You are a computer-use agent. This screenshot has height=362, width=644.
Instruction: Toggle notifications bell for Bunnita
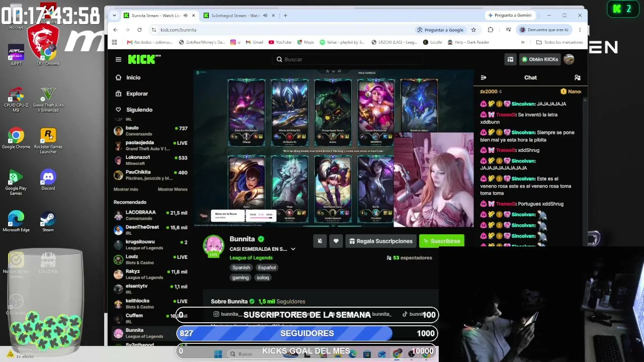click(x=319, y=241)
